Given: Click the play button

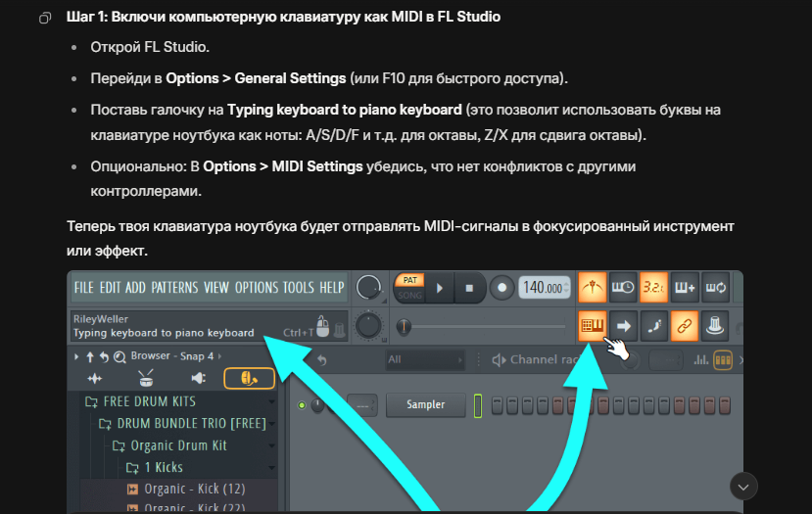Looking at the screenshot, I should 440,288.
